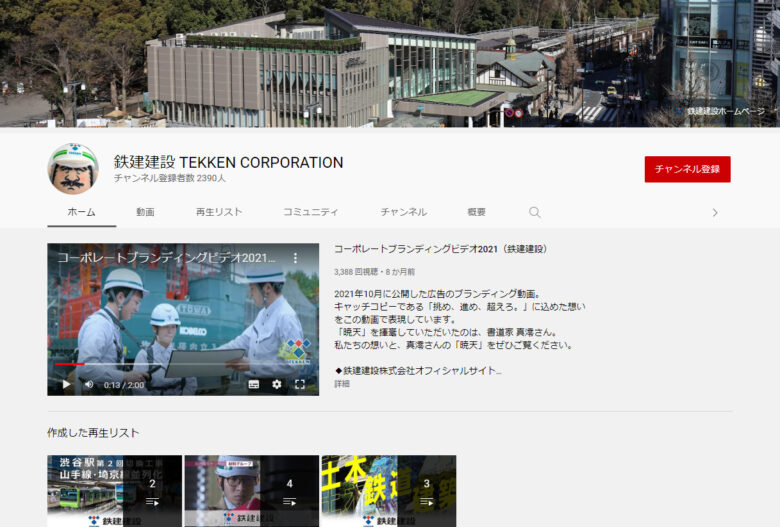Click the title overlay inside video player
This screenshot has width=780, height=527.
coord(166,258)
